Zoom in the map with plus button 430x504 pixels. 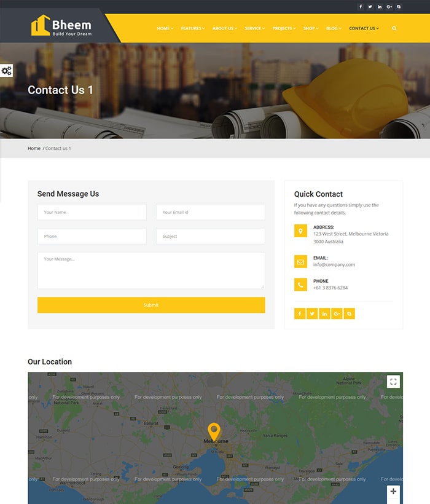(x=394, y=492)
